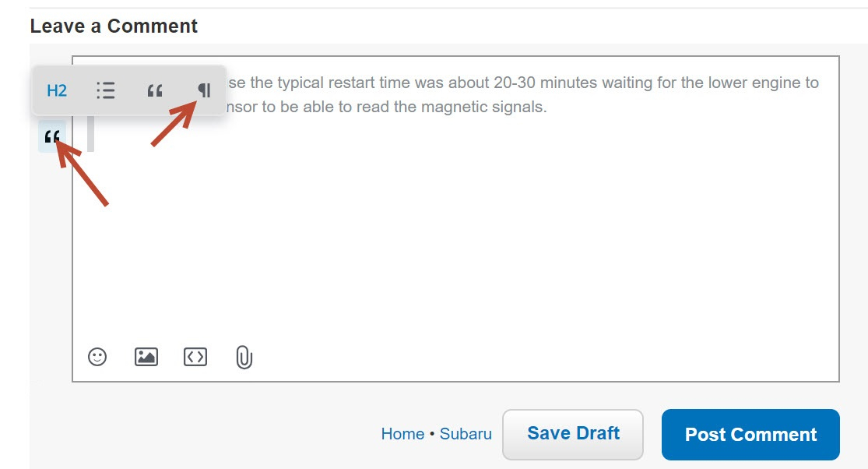Screen dimensions: 868x469
Task: Apply H2 heading format
Action: pyautogui.click(x=57, y=90)
